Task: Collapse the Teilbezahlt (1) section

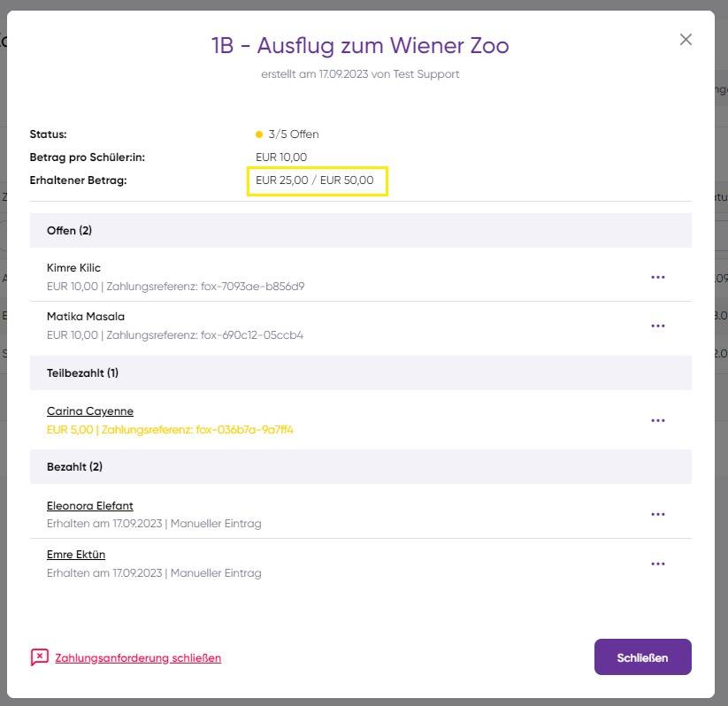Action: tap(85, 372)
